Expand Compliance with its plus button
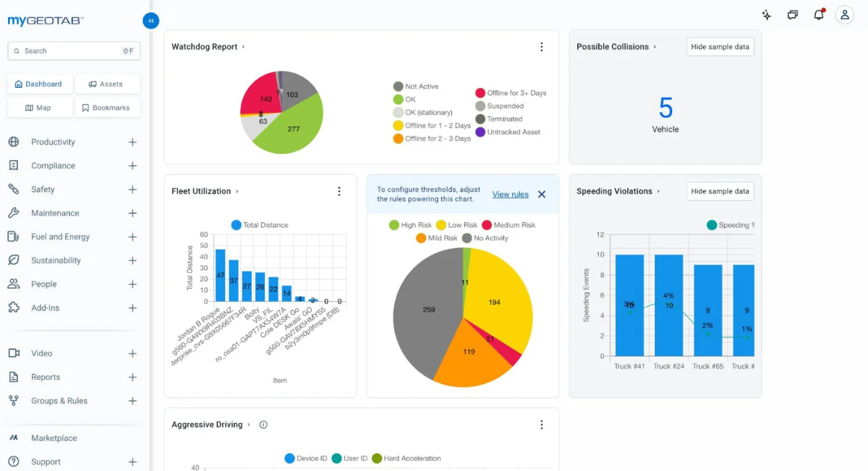 [x=132, y=165]
